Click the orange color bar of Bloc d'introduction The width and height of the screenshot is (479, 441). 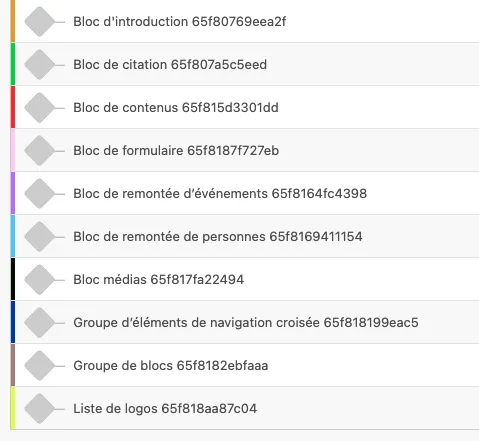tap(13, 21)
